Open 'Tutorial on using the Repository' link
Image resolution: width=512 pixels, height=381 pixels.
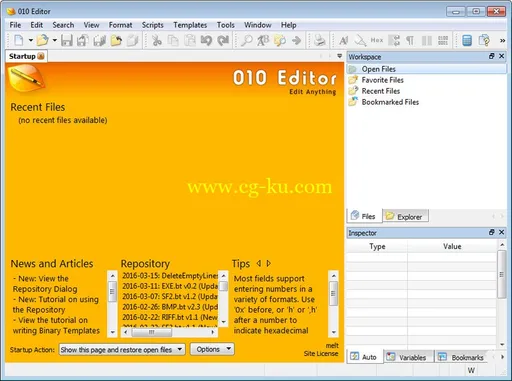tap(56, 304)
